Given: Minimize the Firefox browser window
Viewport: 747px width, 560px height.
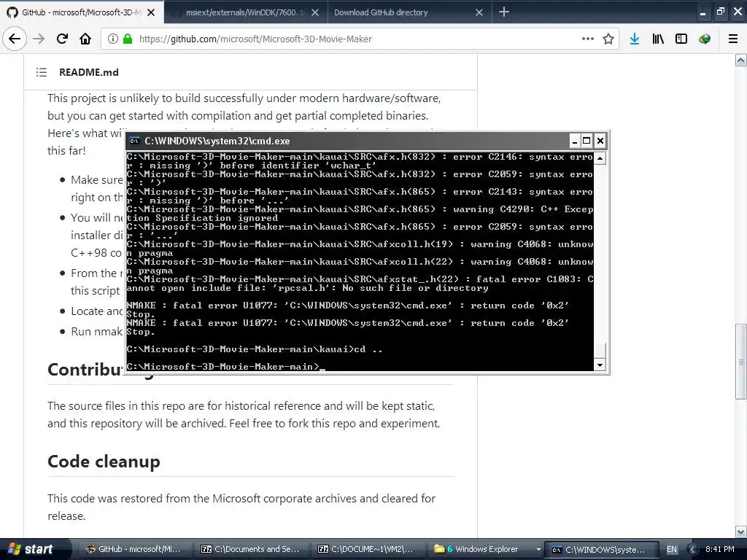Looking at the screenshot, I should (x=703, y=12).
